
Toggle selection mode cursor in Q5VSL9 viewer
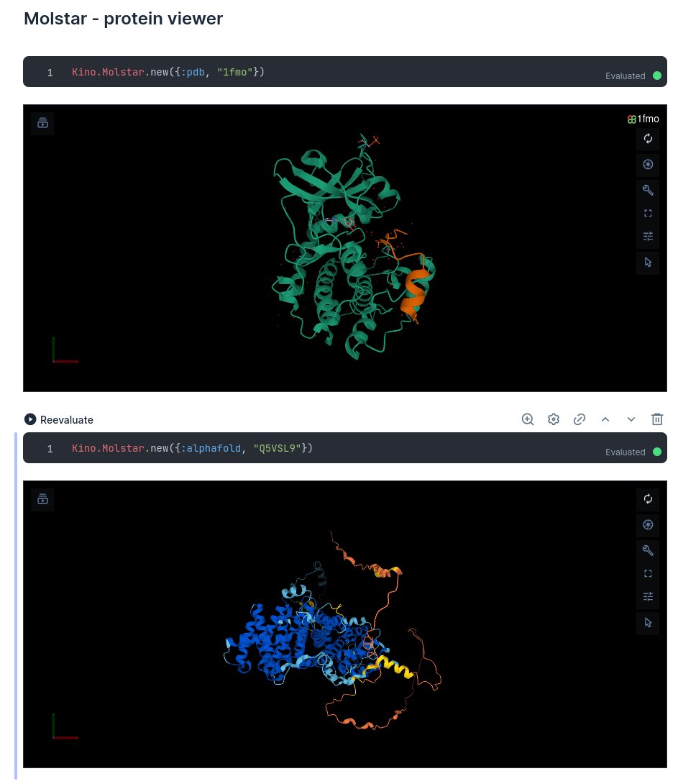click(648, 622)
